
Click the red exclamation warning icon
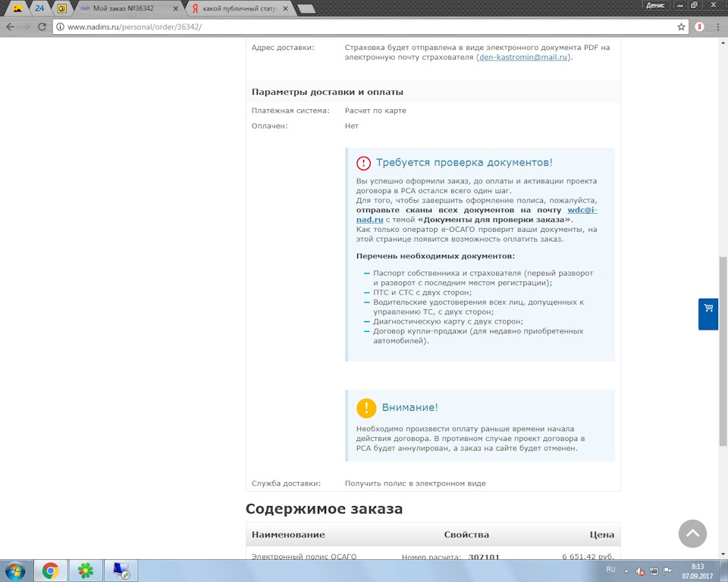coord(363,163)
